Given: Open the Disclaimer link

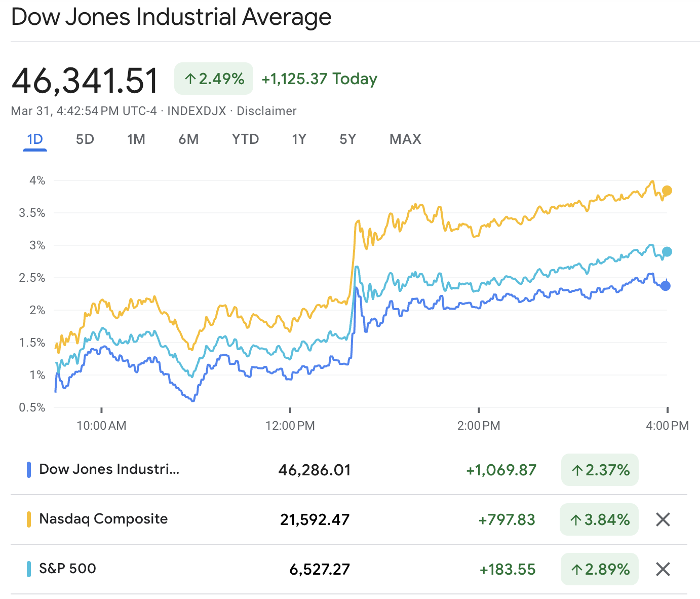Looking at the screenshot, I should tap(265, 111).
